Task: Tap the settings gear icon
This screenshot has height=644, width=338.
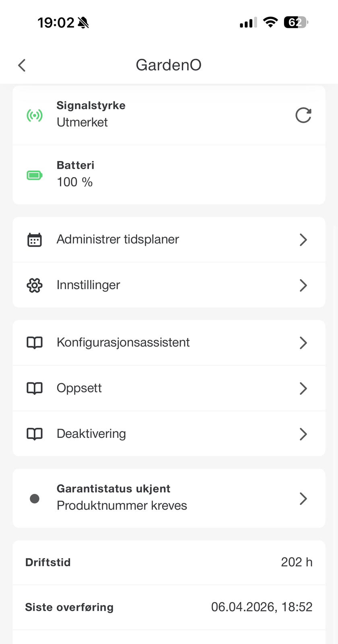Action: [x=35, y=285]
